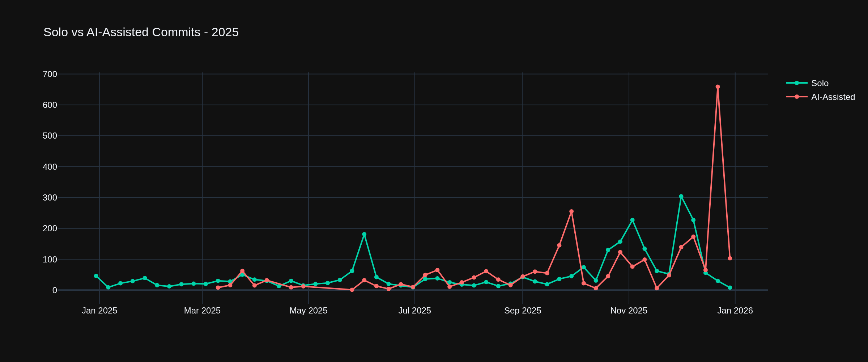Click the Jan 2026 x-axis label
The height and width of the screenshot is (362, 868).
[x=735, y=311]
